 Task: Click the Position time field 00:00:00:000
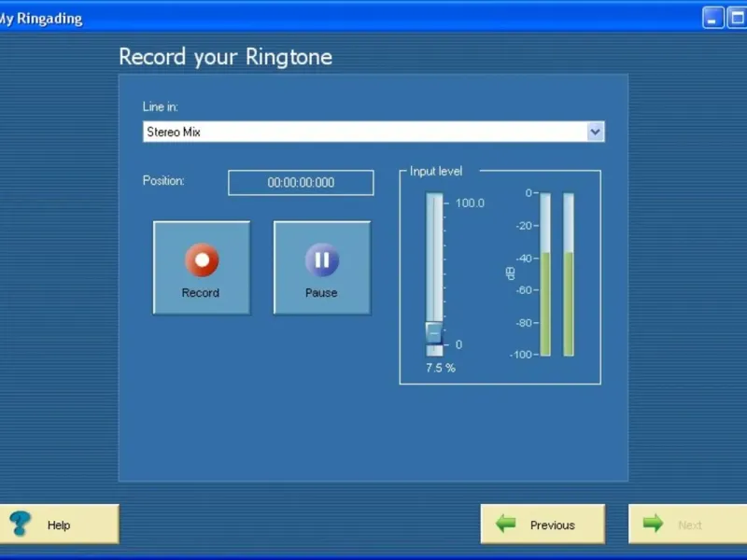point(301,183)
